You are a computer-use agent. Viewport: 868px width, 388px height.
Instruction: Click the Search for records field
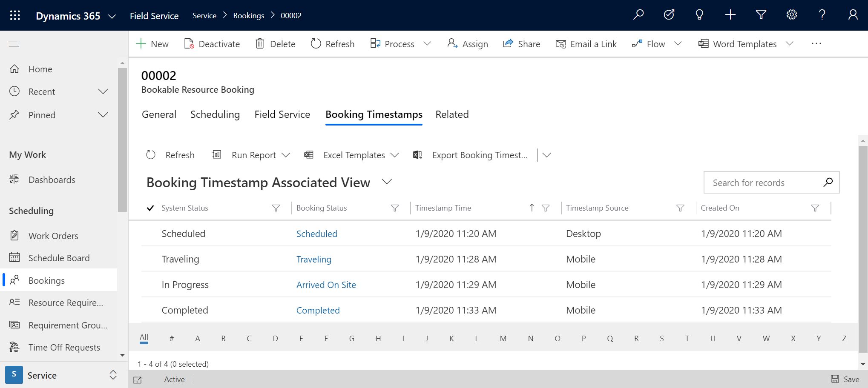point(762,183)
